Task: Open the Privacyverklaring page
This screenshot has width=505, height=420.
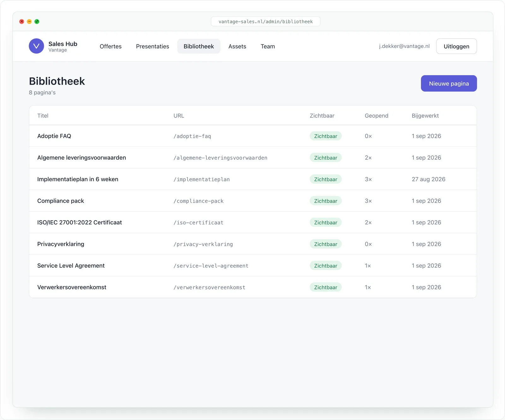Action: point(61,244)
